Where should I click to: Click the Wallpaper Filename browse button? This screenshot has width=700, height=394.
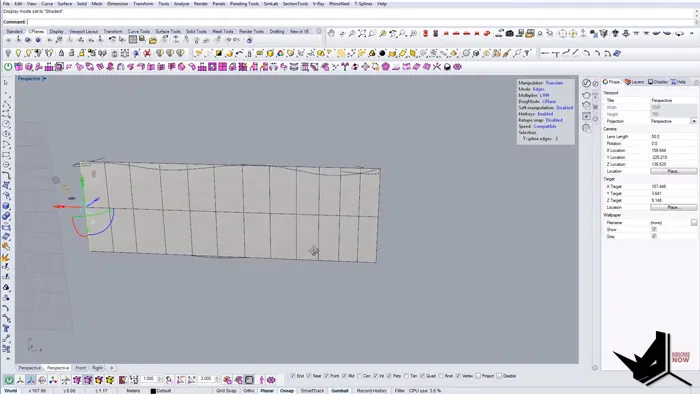(694, 222)
